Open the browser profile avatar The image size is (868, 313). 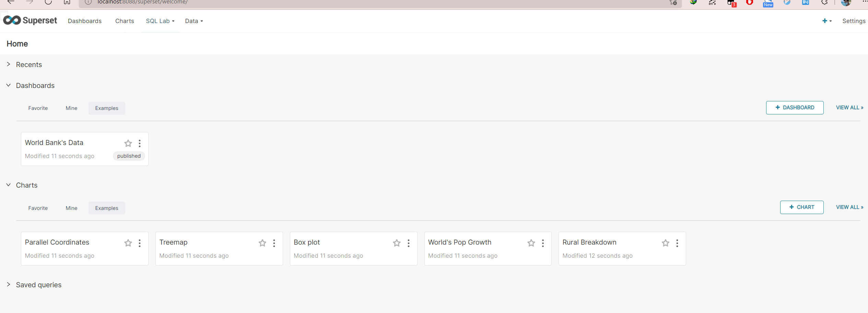point(846,2)
